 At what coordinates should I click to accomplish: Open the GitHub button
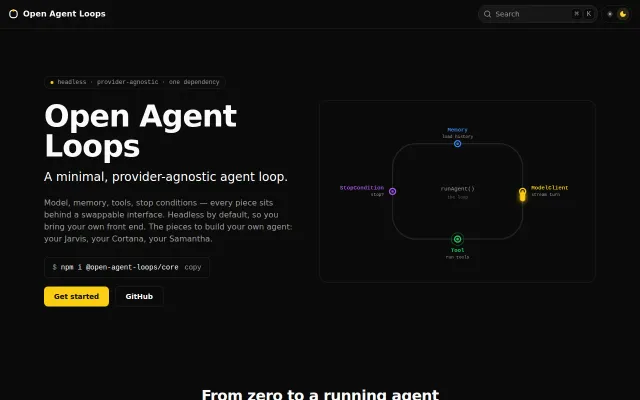[x=139, y=296]
